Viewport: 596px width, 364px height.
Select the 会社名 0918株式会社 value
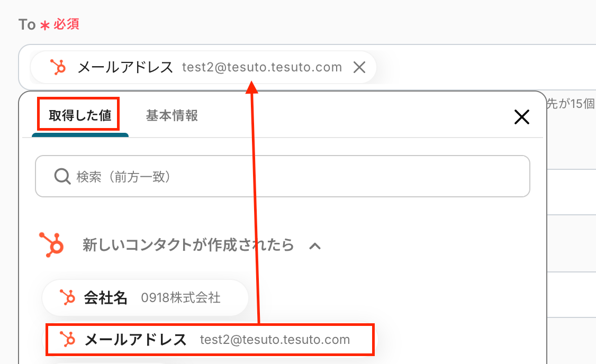click(145, 297)
